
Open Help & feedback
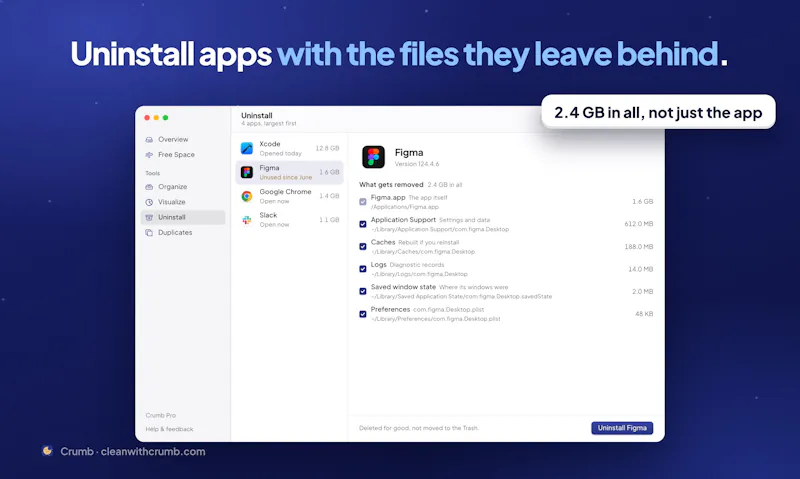(x=169, y=429)
